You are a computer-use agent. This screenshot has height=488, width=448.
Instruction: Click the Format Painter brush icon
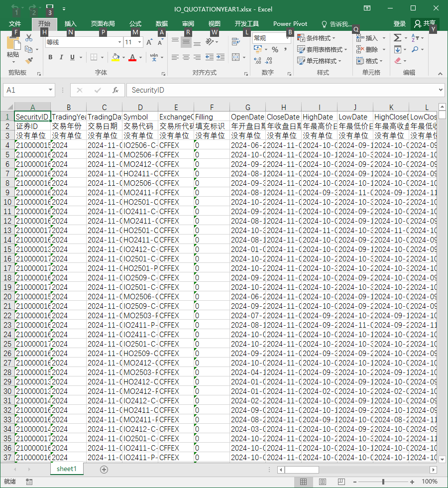coord(29,60)
